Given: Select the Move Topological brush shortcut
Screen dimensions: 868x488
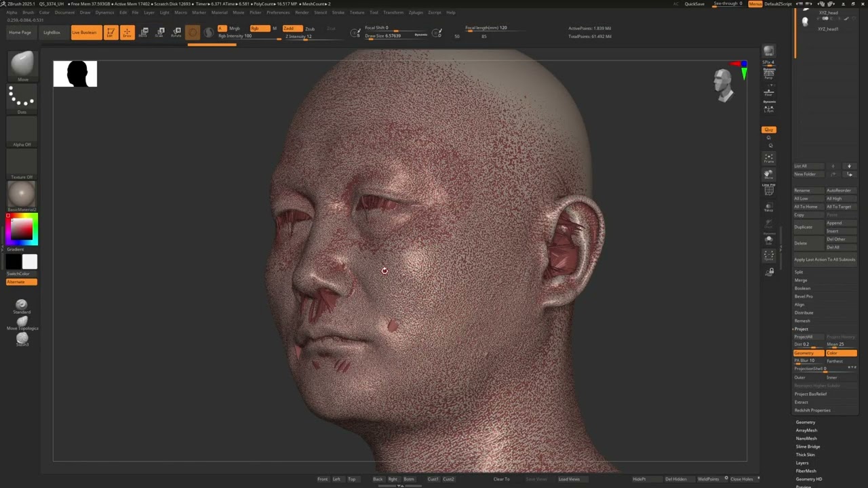Looking at the screenshot, I should point(22,323).
